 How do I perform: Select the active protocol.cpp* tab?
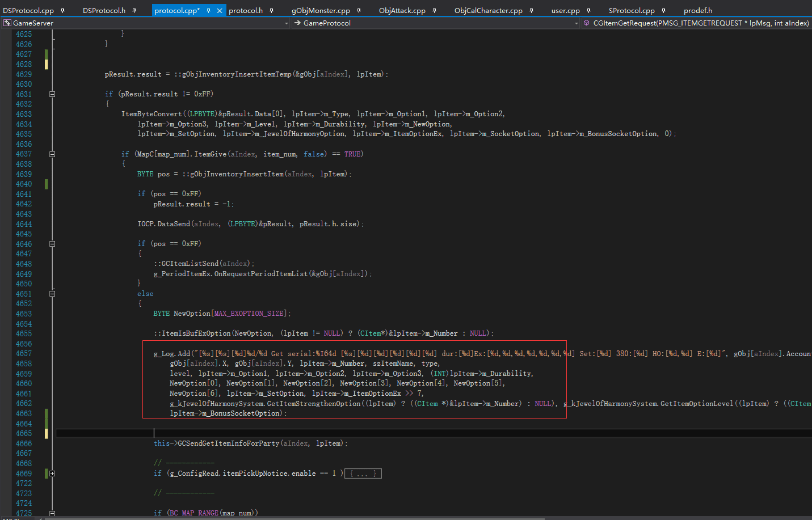[x=177, y=10]
